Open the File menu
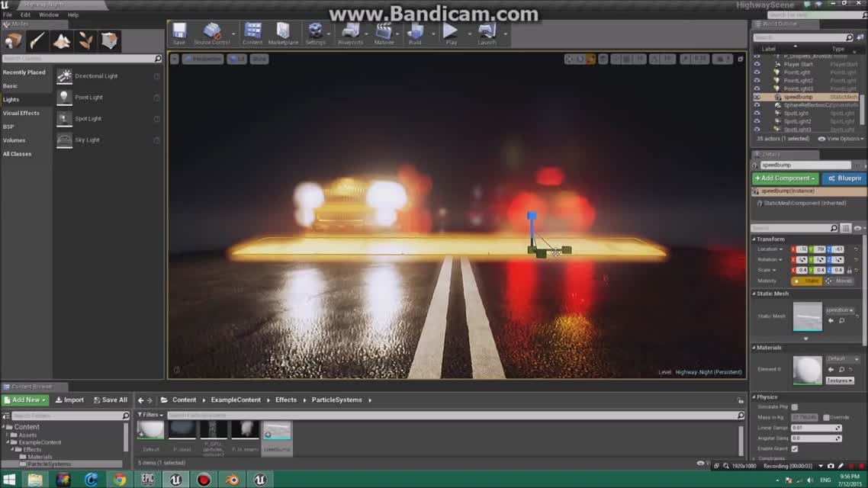Viewport: 868px width, 488px height. (x=7, y=15)
